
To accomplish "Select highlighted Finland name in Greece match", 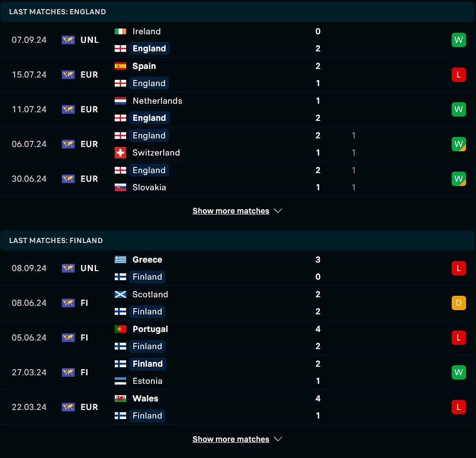I will [147, 277].
